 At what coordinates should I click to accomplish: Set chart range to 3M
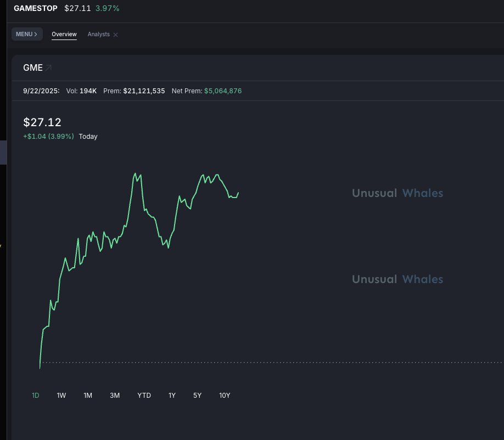click(115, 395)
